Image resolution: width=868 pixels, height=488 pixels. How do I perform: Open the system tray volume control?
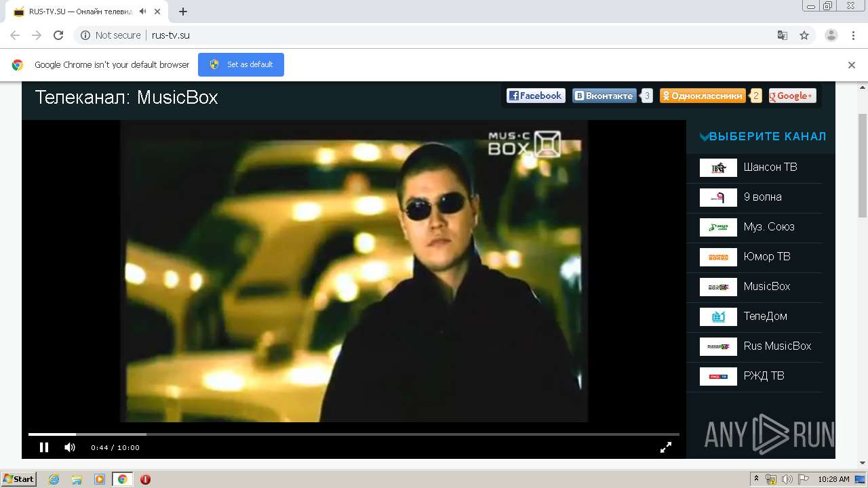coord(787,479)
